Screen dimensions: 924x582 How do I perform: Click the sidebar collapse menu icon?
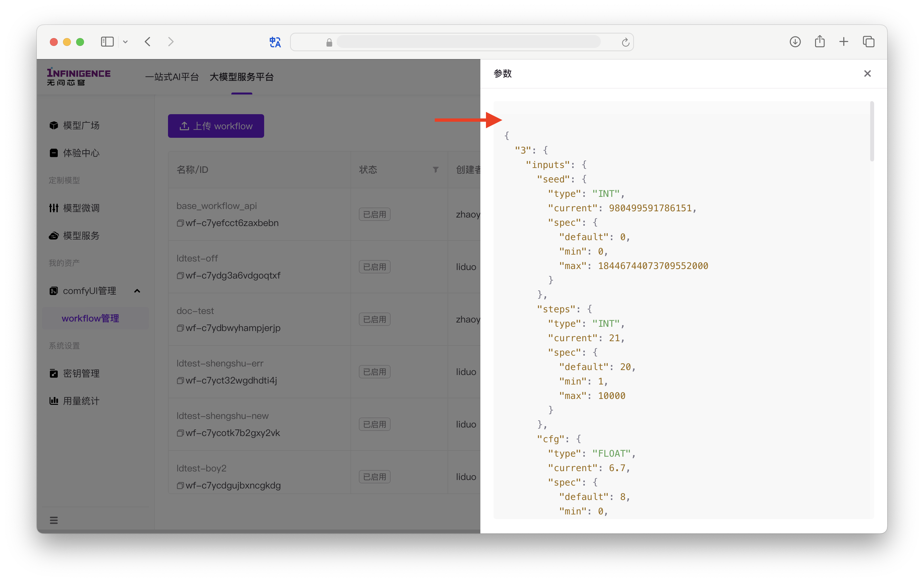pyautogui.click(x=53, y=519)
